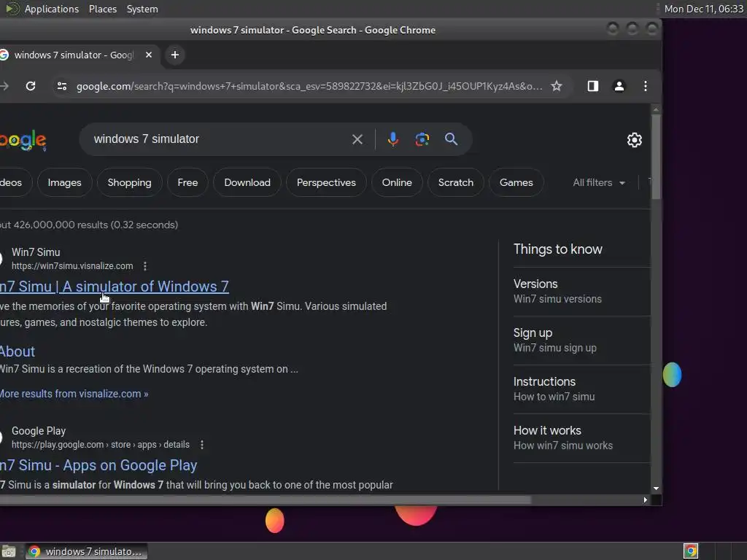Select the Free filter chip
Image resolution: width=747 pixels, height=560 pixels.
tap(187, 182)
